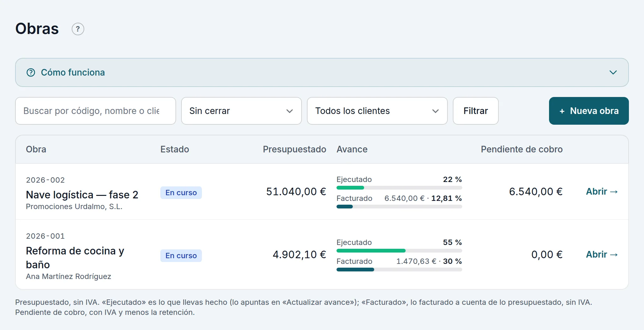Click the Estado column header
This screenshot has height=330, width=644.
(x=175, y=149)
